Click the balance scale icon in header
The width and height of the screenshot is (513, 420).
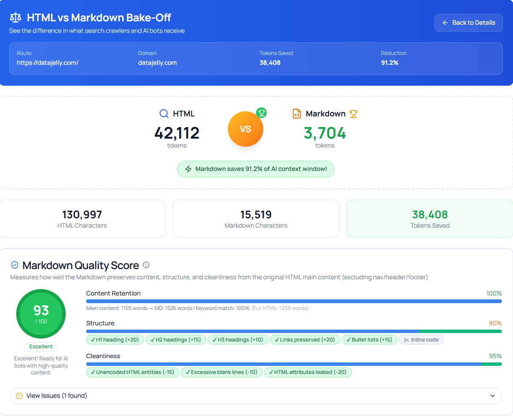(x=15, y=18)
